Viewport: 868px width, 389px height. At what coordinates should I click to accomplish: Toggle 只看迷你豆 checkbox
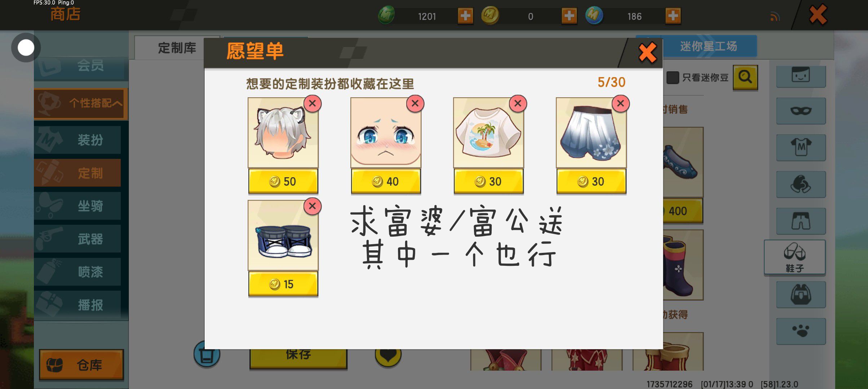pos(673,77)
